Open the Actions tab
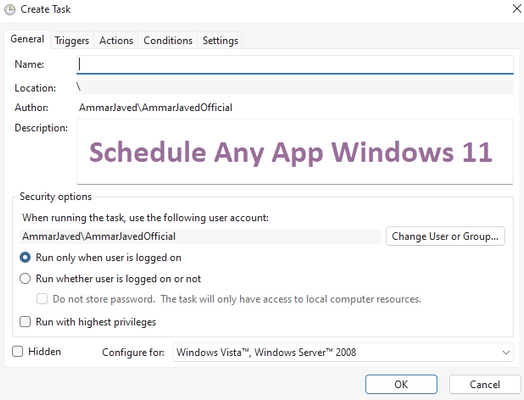Screen dimensions: 524x400 pyautogui.click(x=116, y=40)
